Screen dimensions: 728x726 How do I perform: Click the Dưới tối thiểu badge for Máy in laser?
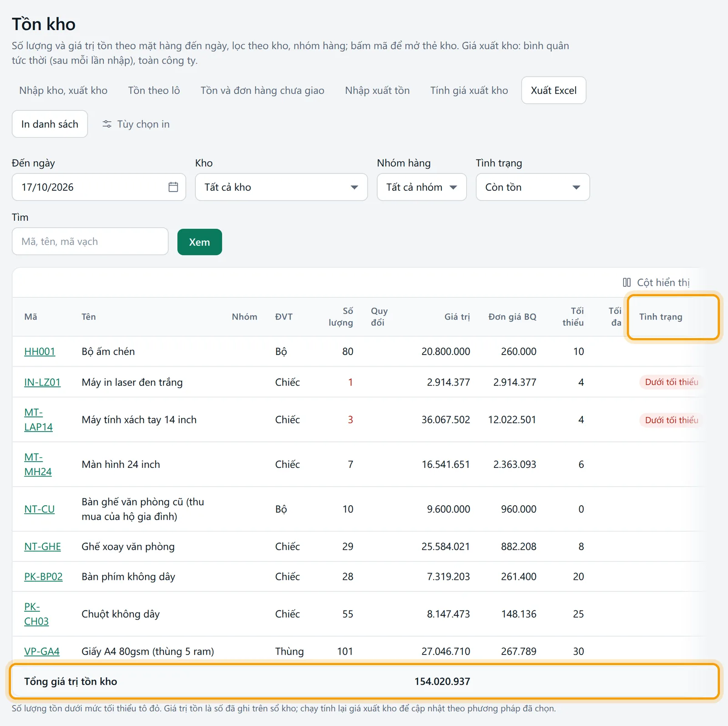(x=671, y=382)
